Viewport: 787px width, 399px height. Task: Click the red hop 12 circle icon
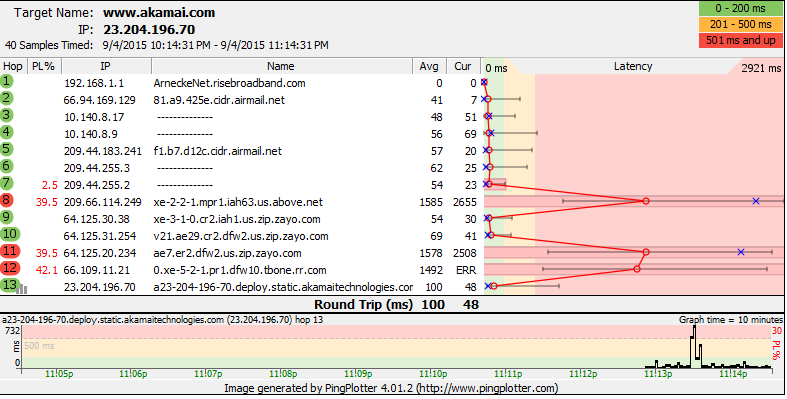[x=10, y=269]
